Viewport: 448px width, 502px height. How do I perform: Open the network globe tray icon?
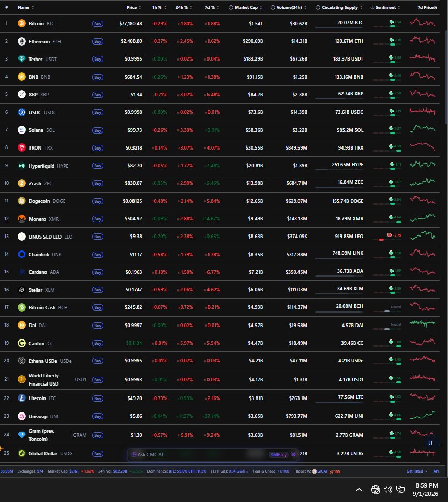pyautogui.click(x=376, y=490)
